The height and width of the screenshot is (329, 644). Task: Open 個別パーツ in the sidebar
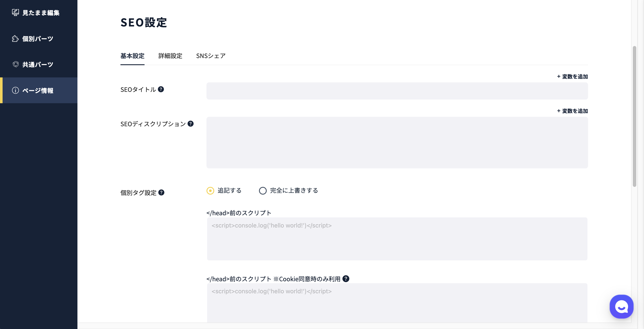point(39,38)
